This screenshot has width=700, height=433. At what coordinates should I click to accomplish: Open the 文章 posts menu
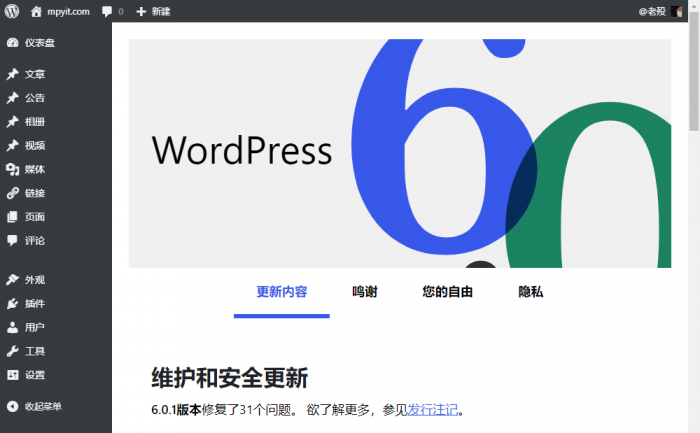(34, 74)
